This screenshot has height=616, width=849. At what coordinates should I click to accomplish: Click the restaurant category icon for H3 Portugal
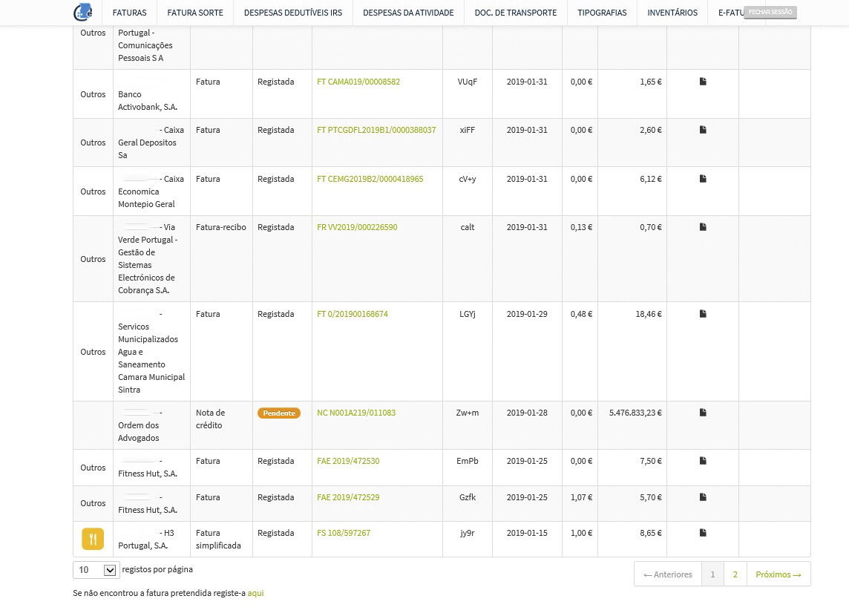(93, 539)
